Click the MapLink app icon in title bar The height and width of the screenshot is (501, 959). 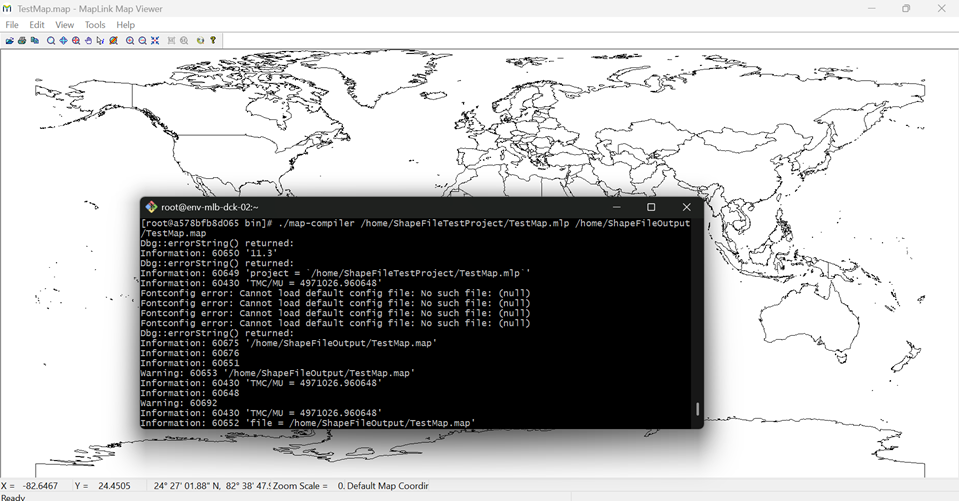(7, 9)
